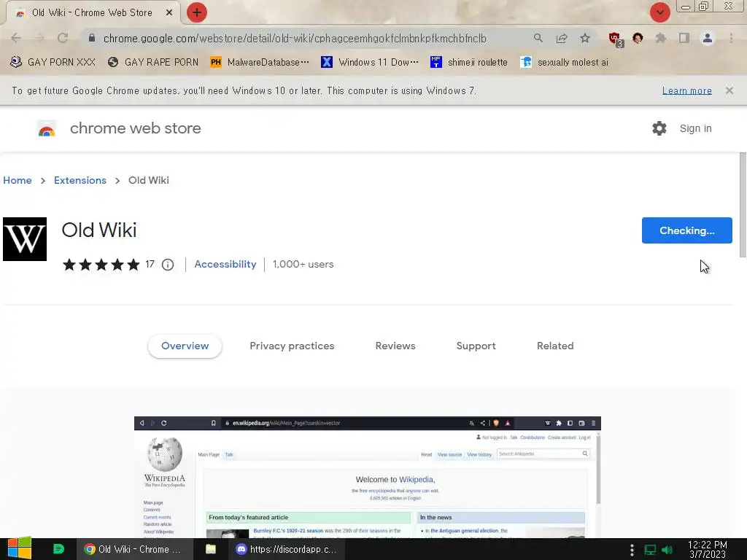Dismiss the Windows 7 update info bar
The width and height of the screenshot is (747, 560).
(x=729, y=90)
